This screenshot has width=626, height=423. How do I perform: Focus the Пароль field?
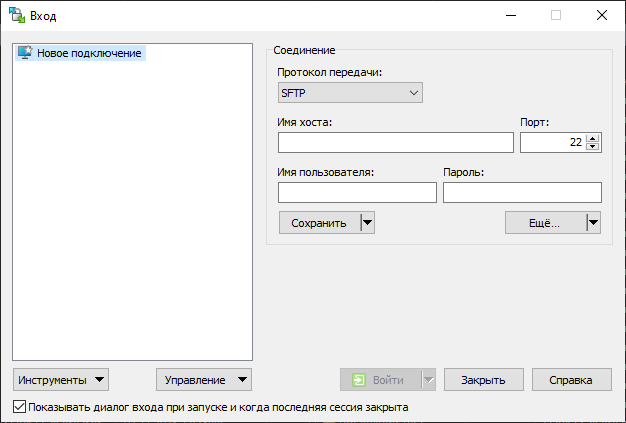pyautogui.click(x=522, y=192)
